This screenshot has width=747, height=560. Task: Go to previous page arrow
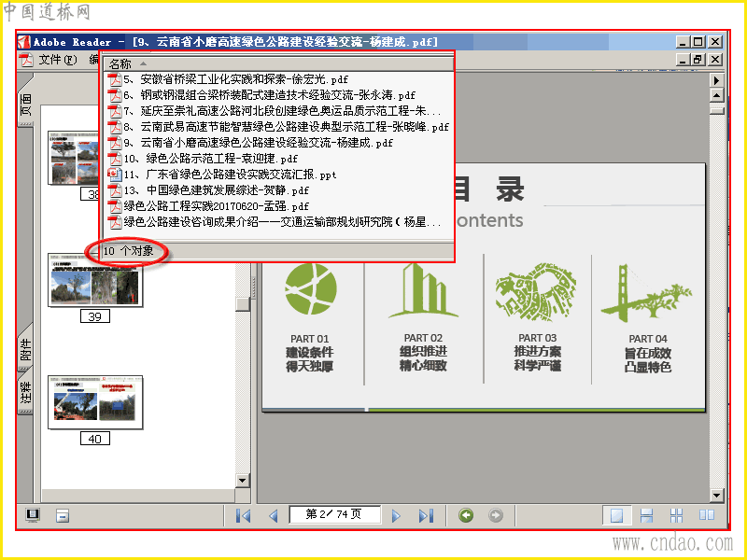coord(274,516)
